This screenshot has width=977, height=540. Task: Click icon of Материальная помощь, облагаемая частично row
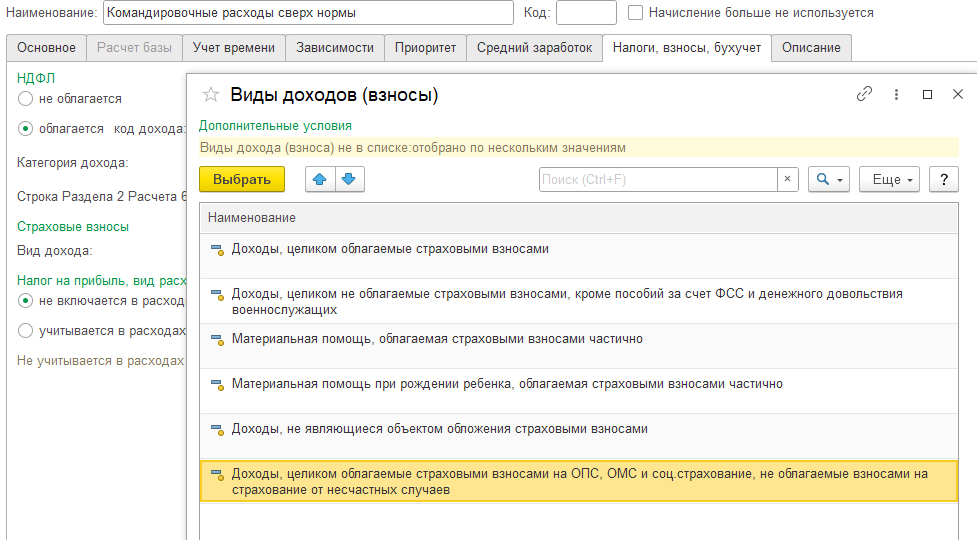coord(217,340)
